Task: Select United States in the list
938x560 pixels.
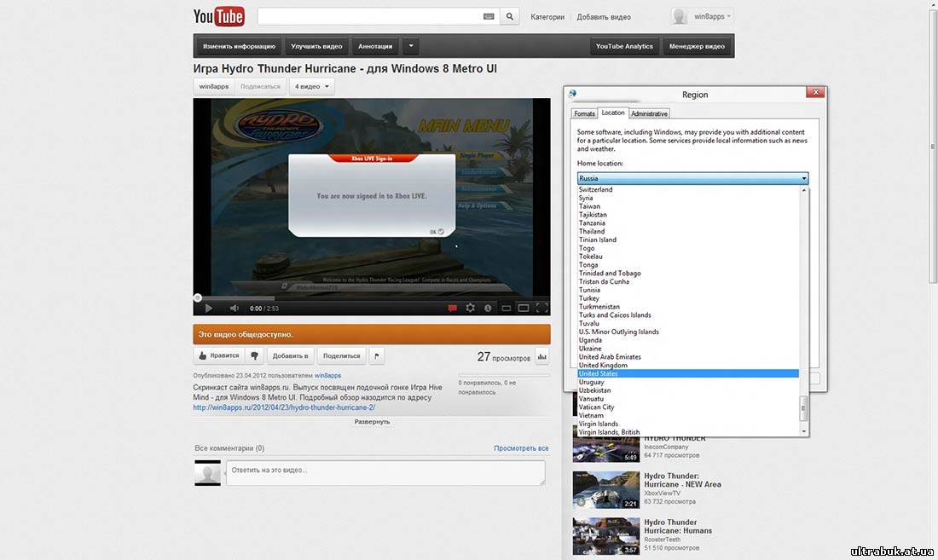Action: tap(688, 373)
